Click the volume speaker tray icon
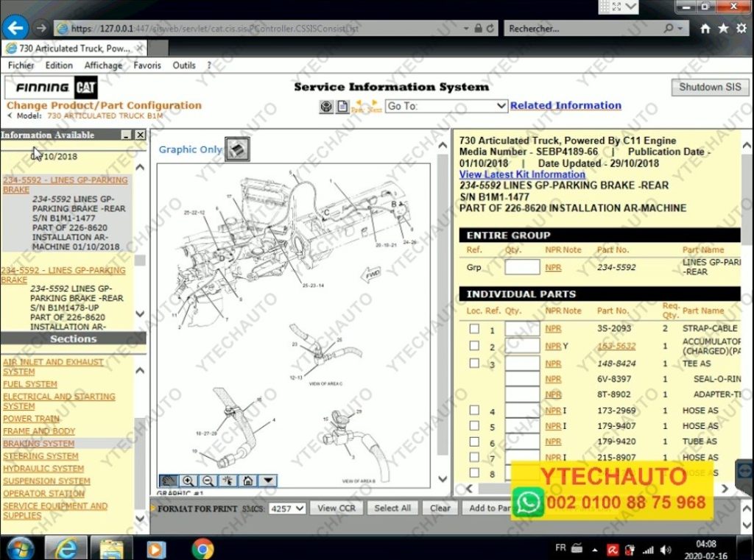The width and height of the screenshot is (754, 560). coord(666,550)
